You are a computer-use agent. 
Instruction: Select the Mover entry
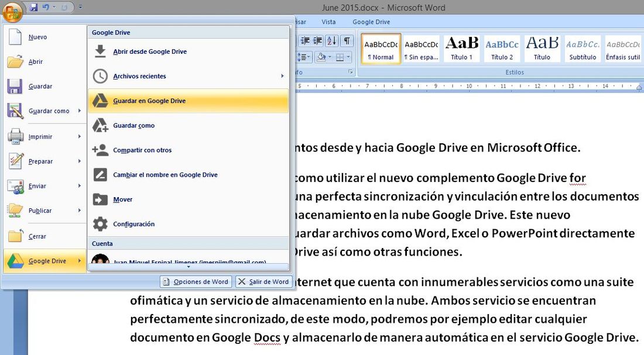tap(189, 199)
